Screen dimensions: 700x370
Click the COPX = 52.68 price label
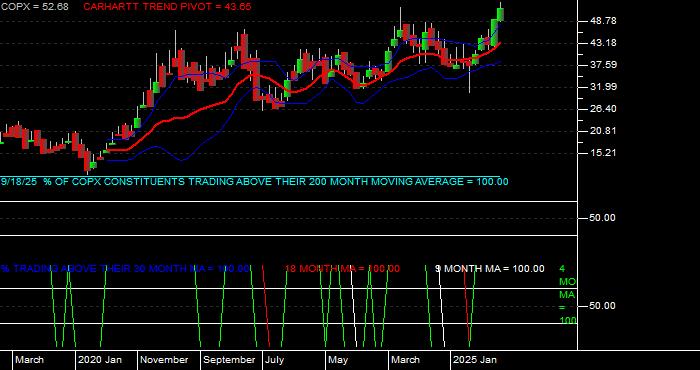tap(34, 7)
